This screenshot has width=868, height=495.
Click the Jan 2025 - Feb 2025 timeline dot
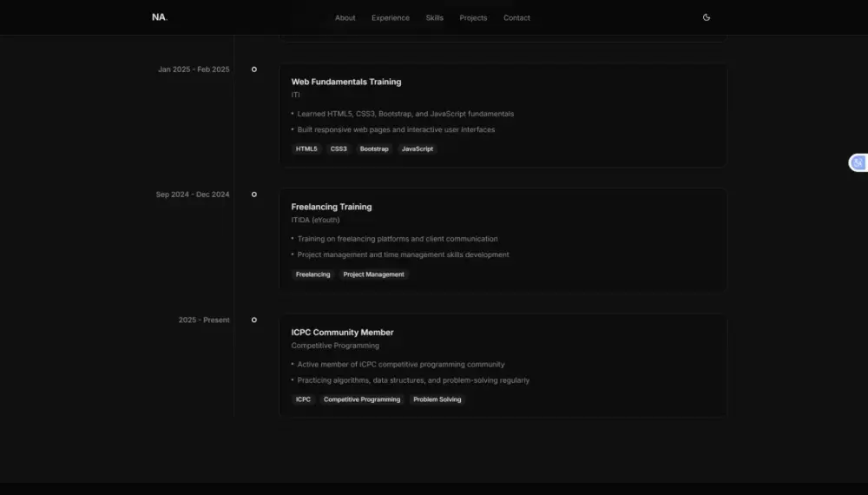pyautogui.click(x=254, y=69)
